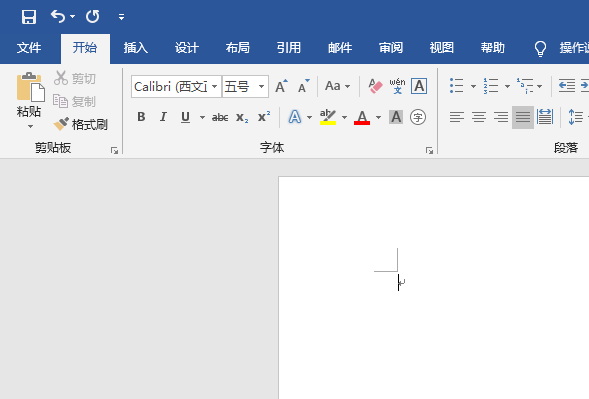Expand the bullet library dropdown arrow
This screenshot has height=399, width=589.
click(473, 86)
